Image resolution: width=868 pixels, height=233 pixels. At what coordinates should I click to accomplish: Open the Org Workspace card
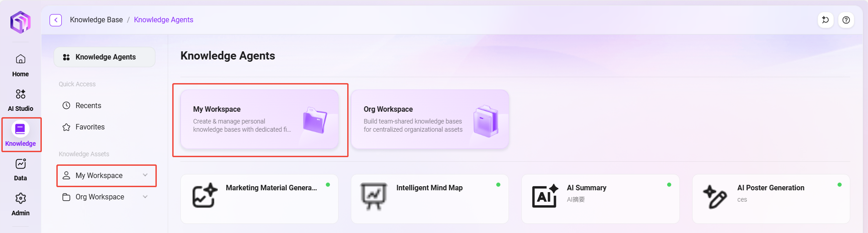tap(430, 119)
